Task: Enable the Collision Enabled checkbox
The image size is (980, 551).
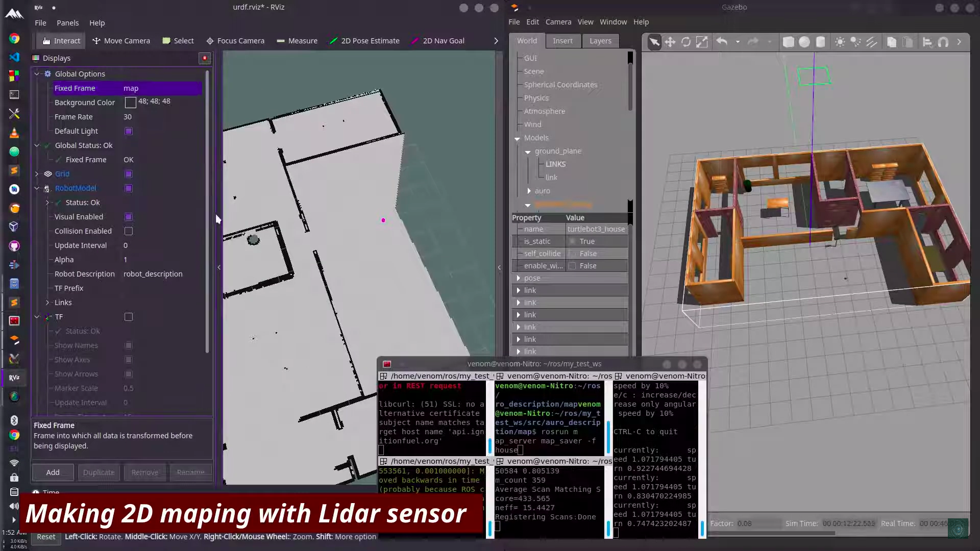Action: click(x=129, y=231)
